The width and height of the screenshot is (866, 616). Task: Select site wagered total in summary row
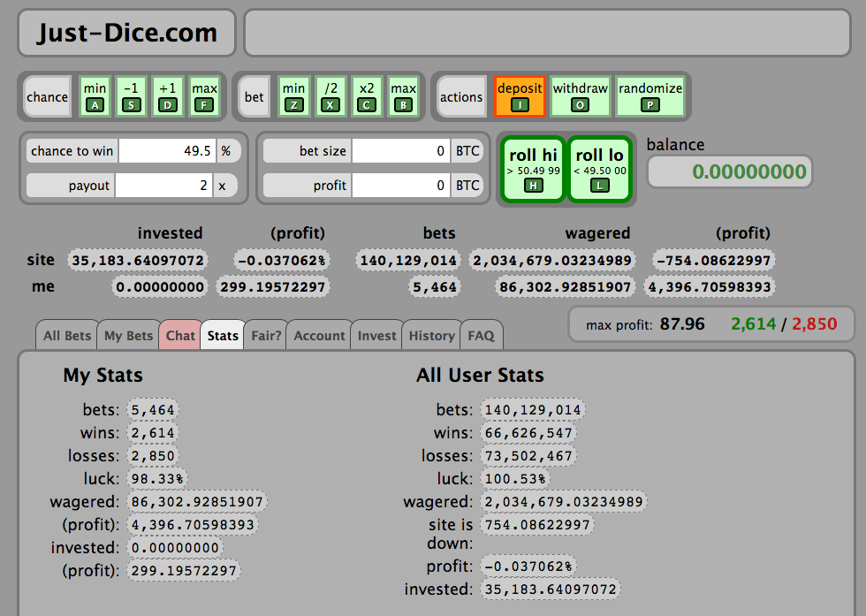552,260
